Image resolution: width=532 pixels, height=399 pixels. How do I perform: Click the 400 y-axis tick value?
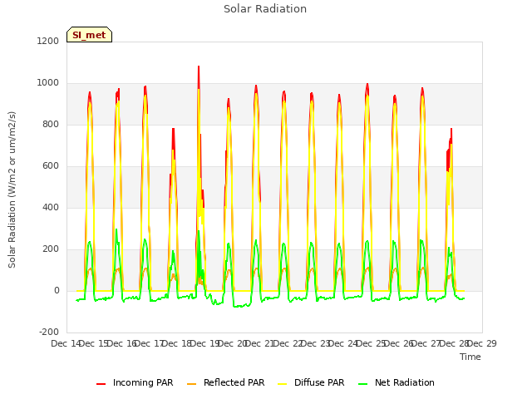[51, 207]
